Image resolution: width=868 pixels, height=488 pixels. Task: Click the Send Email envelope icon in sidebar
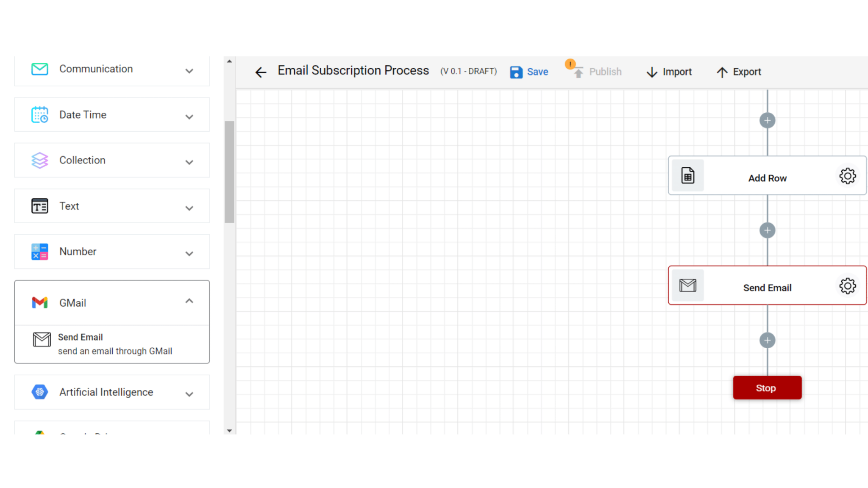42,339
